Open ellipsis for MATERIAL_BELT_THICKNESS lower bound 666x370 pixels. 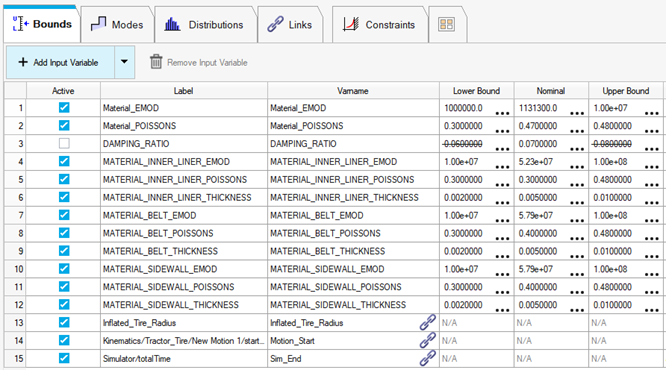[502, 256]
